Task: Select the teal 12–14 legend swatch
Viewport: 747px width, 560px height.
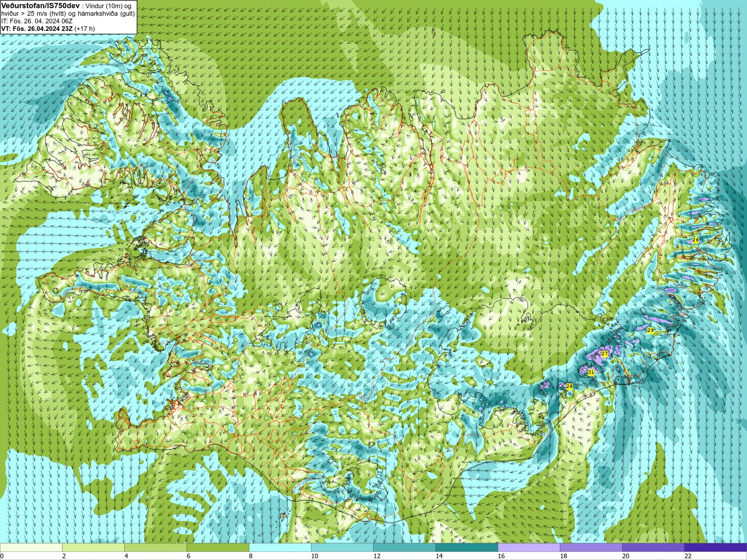Action: (404, 548)
